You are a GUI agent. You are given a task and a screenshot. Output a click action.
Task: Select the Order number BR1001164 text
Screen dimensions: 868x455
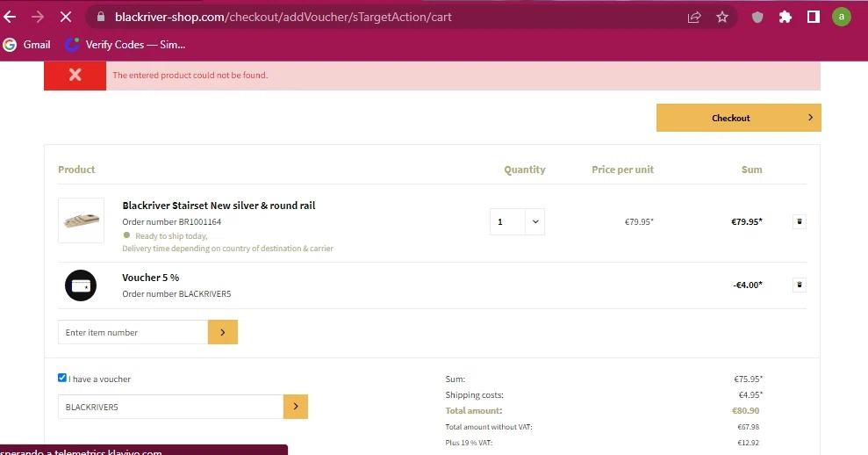click(x=172, y=221)
